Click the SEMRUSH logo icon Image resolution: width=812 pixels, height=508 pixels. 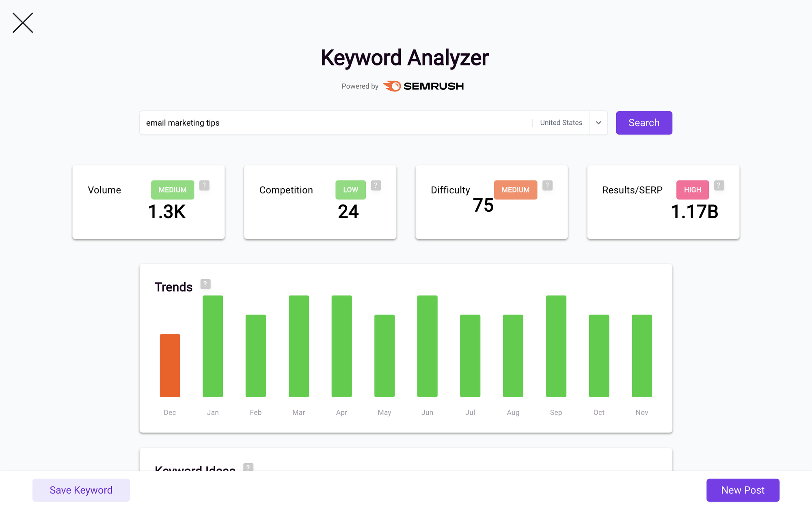pos(392,85)
